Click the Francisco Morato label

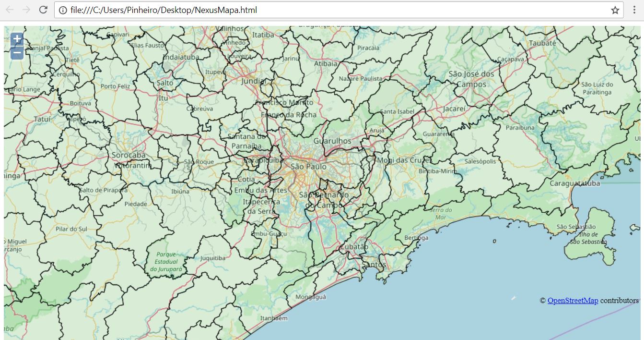click(x=284, y=102)
